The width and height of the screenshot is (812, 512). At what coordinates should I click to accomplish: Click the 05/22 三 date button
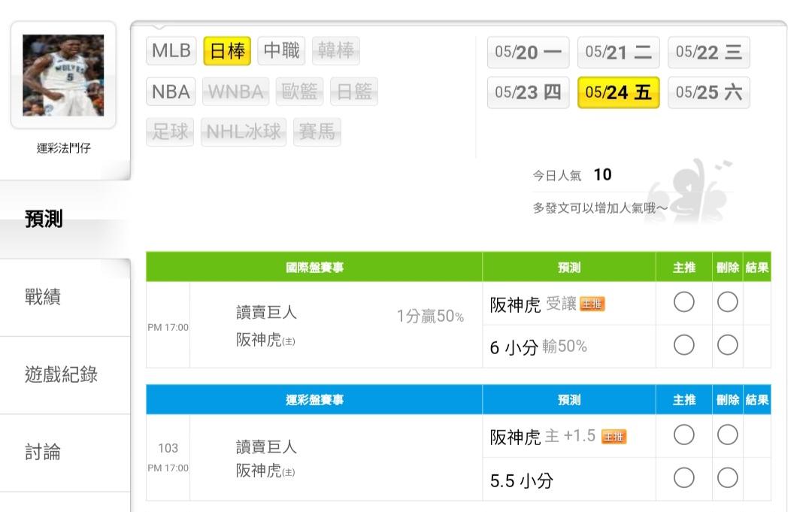pos(708,52)
